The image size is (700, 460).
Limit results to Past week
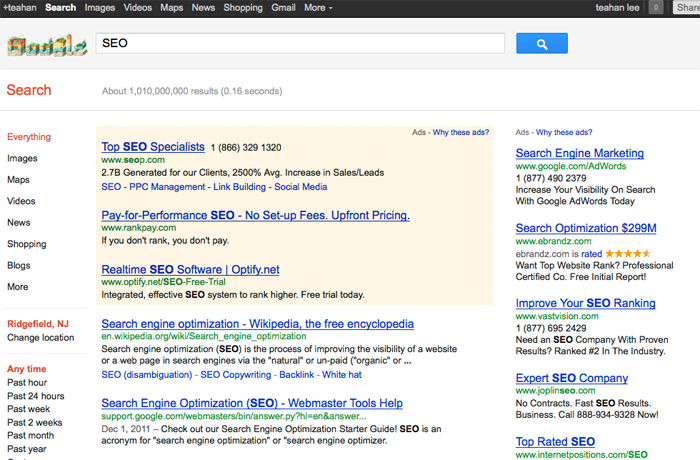pos(29,409)
